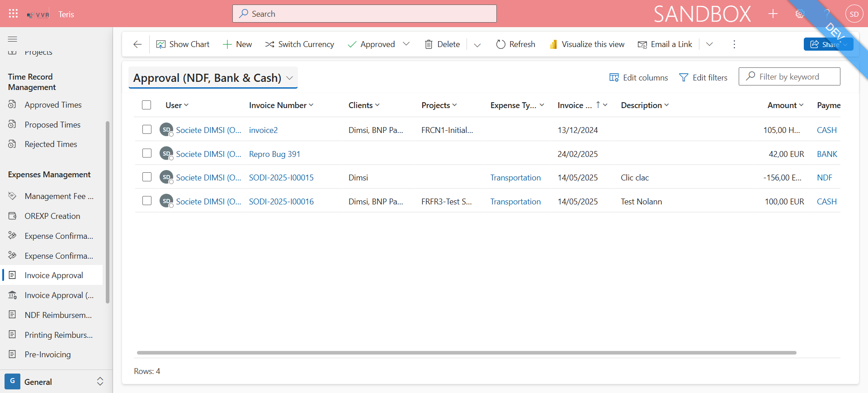This screenshot has height=393, width=868.
Task: Open OREXP Creation sidebar item
Action: click(52, 216)
